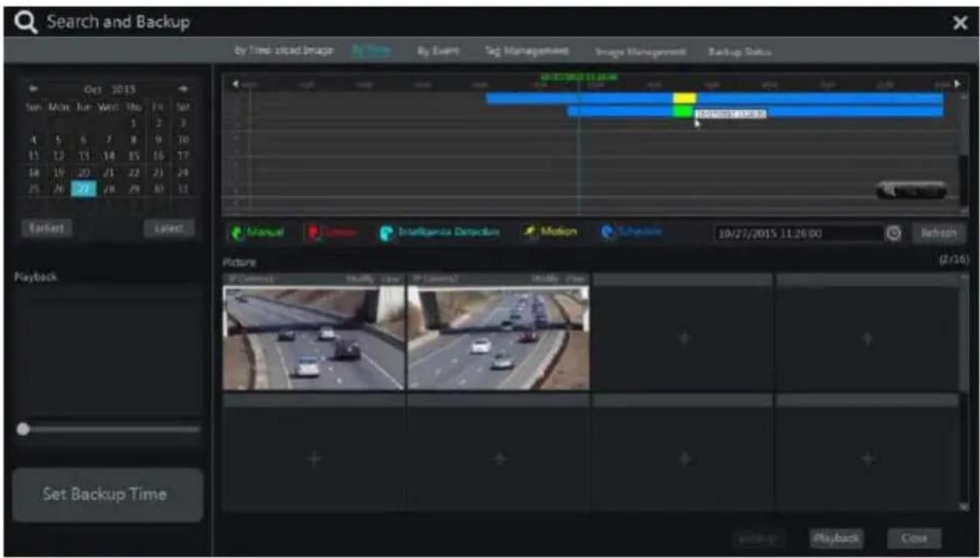The image size is (980, 558).
Task: Switch to the Tag Management tab
Action: [x=526, y=51]
